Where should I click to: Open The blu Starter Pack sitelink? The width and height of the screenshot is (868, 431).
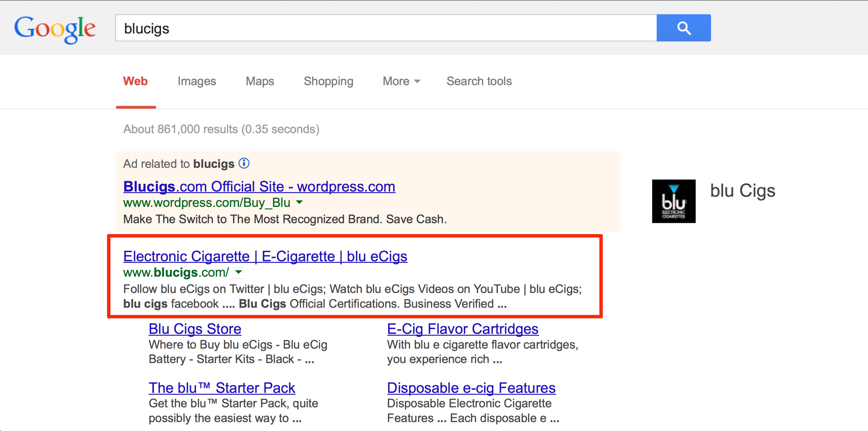[x=222, y=388]
